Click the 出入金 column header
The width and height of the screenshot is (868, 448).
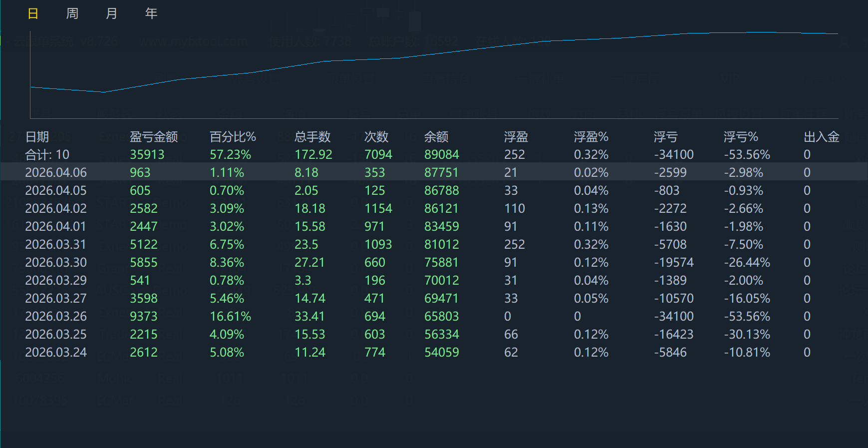pyautogui.click(x=822, y=137)
